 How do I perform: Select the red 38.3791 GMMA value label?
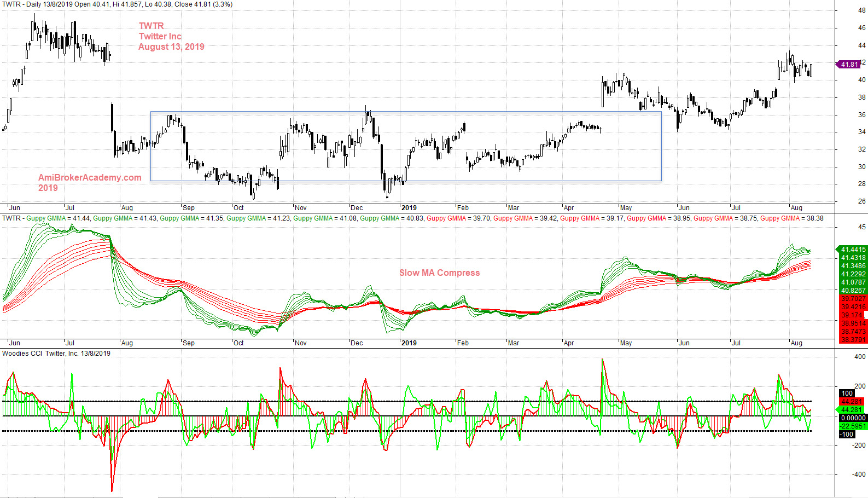(x=852, y=340)
